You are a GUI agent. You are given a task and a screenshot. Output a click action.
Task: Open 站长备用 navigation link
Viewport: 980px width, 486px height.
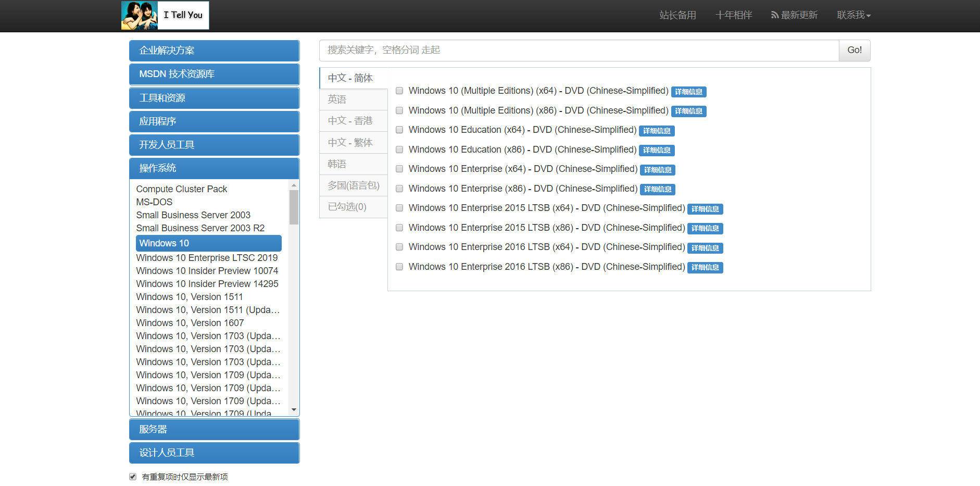[677, 15]
